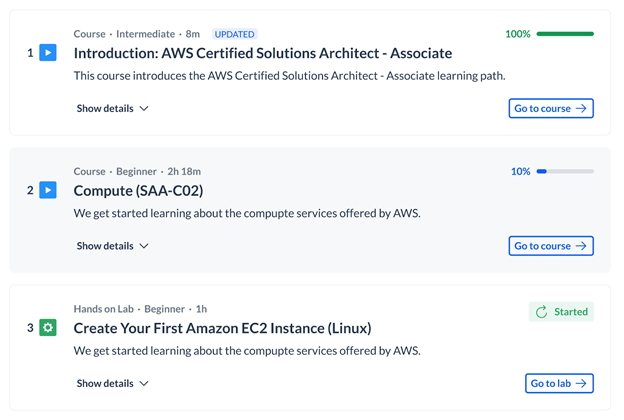This screenshot has width=624, height=420.
Task: Expand Show details for Compute (SAA-C02)
Action: [x=113, y=246]
